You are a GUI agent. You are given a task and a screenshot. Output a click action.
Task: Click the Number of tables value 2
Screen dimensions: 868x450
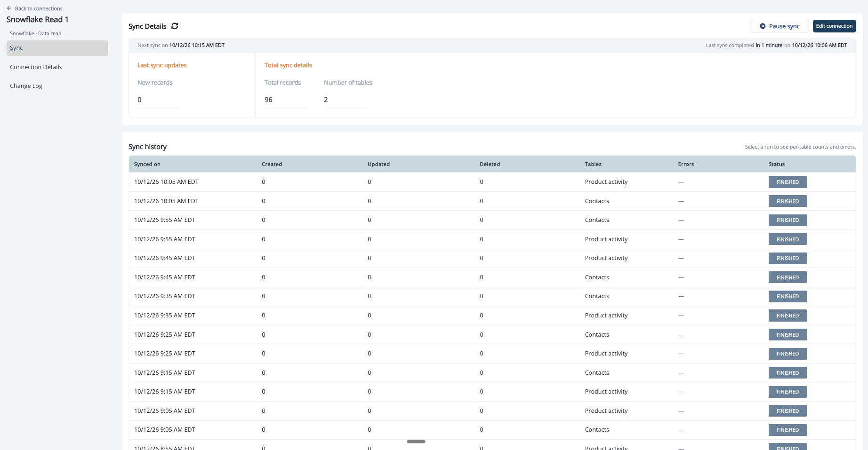pyautogui.click(x=326, y=100)
